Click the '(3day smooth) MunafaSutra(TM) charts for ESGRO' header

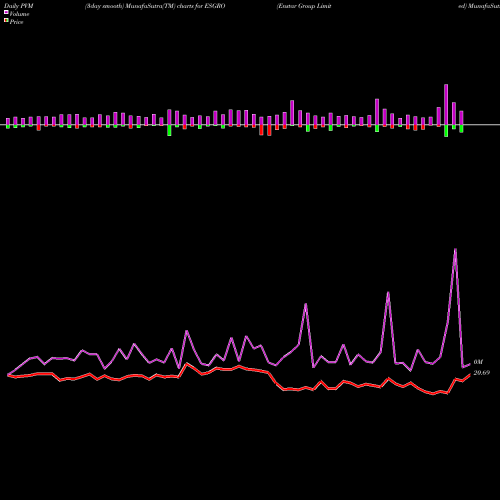(155, 6)
